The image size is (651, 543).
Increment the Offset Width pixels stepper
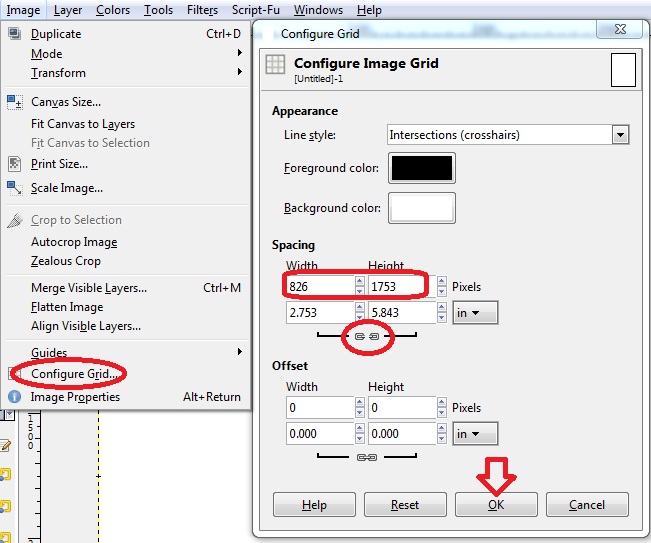click(x=360, y=402)
